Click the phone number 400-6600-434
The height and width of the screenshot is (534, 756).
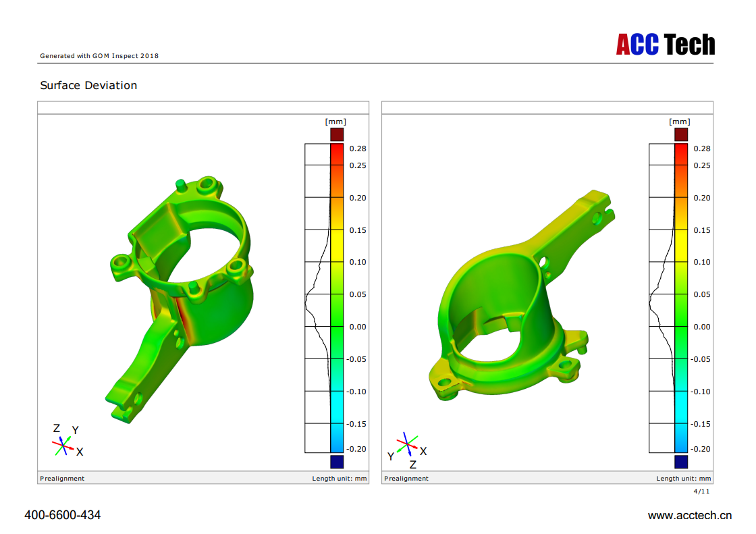pyautogui.click(x=63, y=515)
